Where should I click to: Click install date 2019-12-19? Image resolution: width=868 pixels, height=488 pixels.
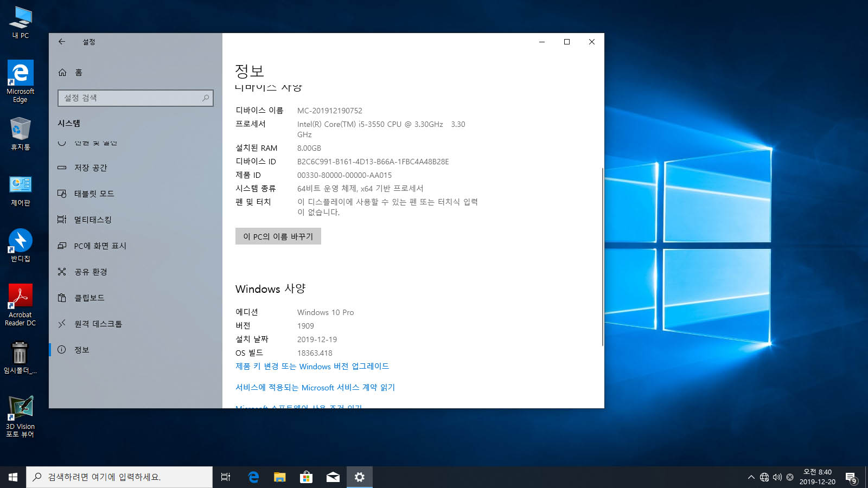[317, 339]
